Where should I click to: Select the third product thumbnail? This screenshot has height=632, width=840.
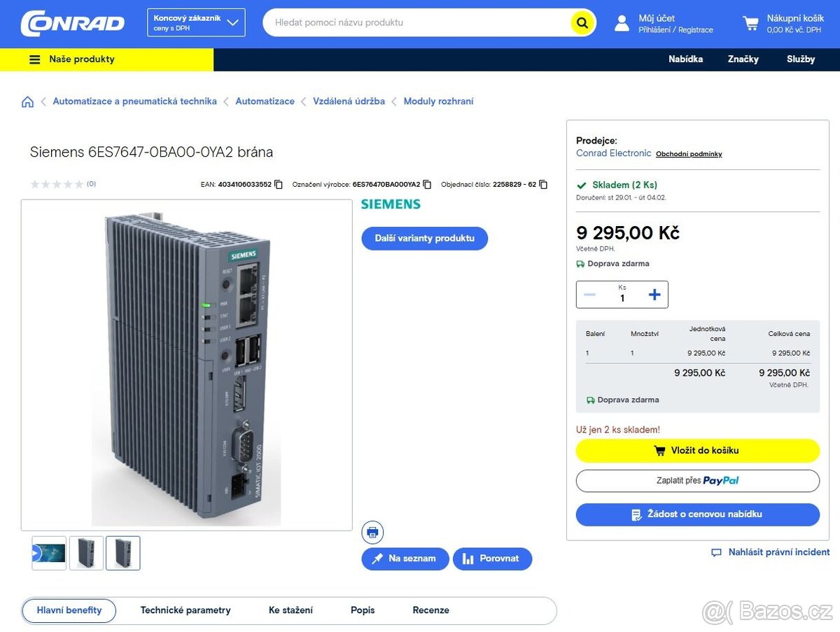tap(123, 553)
